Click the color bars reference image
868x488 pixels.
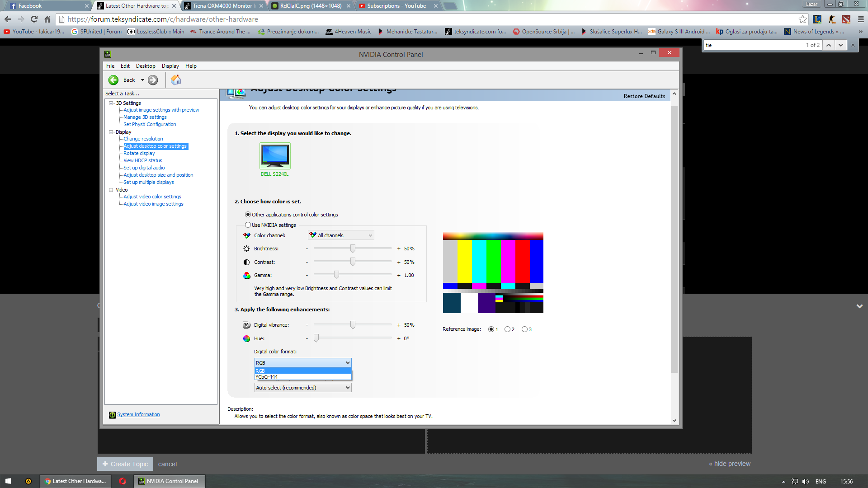(493, 272)
